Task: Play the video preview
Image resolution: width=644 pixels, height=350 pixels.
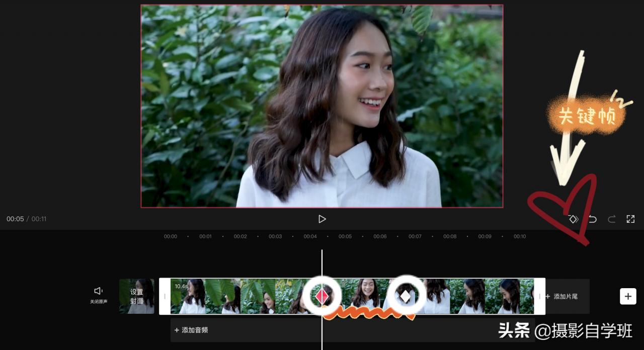Action: pos(322,219)
